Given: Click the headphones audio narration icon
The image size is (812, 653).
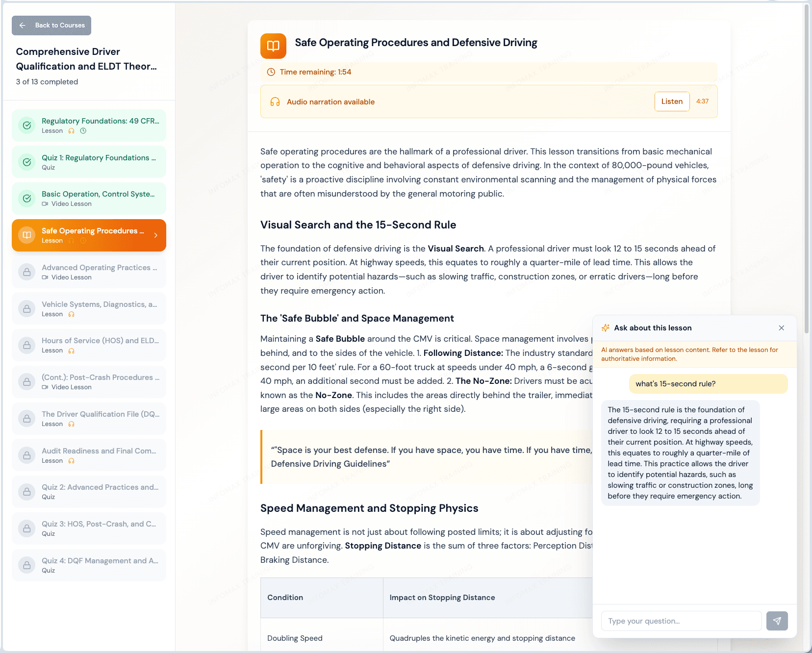Looking at the screenshot, I should 275,102.
